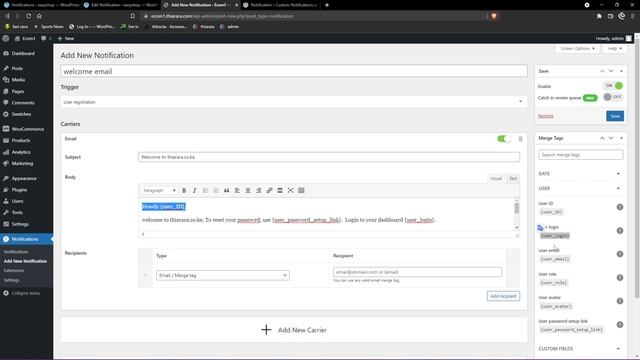Show help for User role merge tag

click(620, 278)
